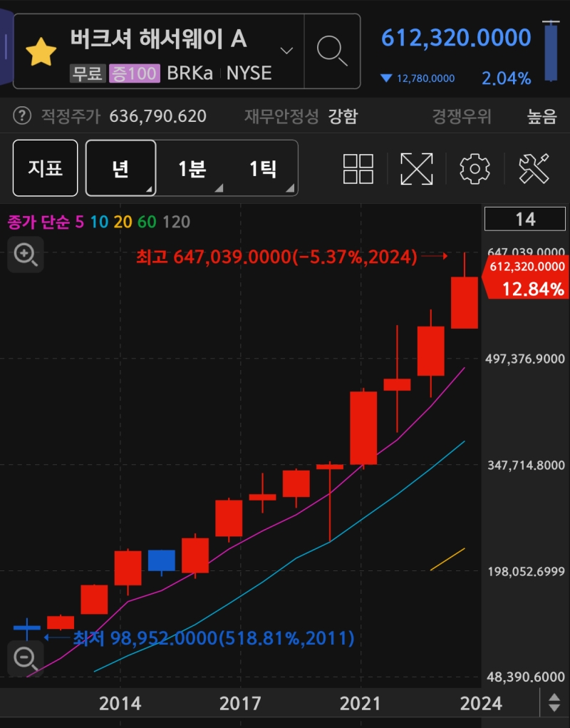Viewport: 570px width, 728px height.
Task: Tap the 120-period moving average legend
Action: [x=176, y=222]
